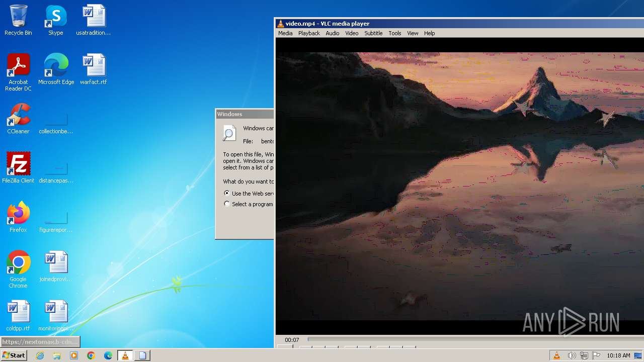Open Acrobat Reader DC shortcut
644x362 pixels.
coord(18,72)
